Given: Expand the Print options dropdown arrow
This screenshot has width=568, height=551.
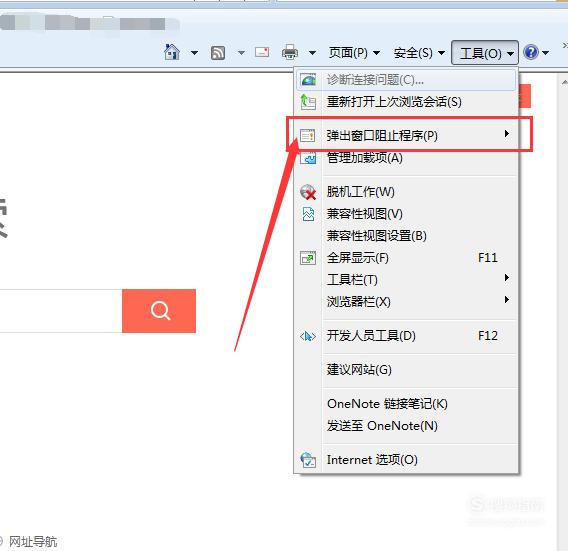Looking at the screenshot, I should (x=312, y=53).
